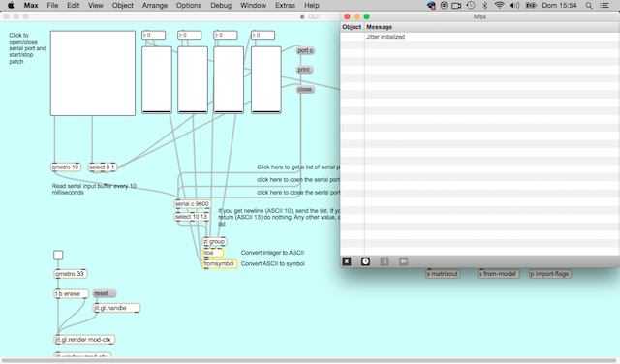Select the 'zl group' object
620x364 pixels.
click(x=215, y=241)
